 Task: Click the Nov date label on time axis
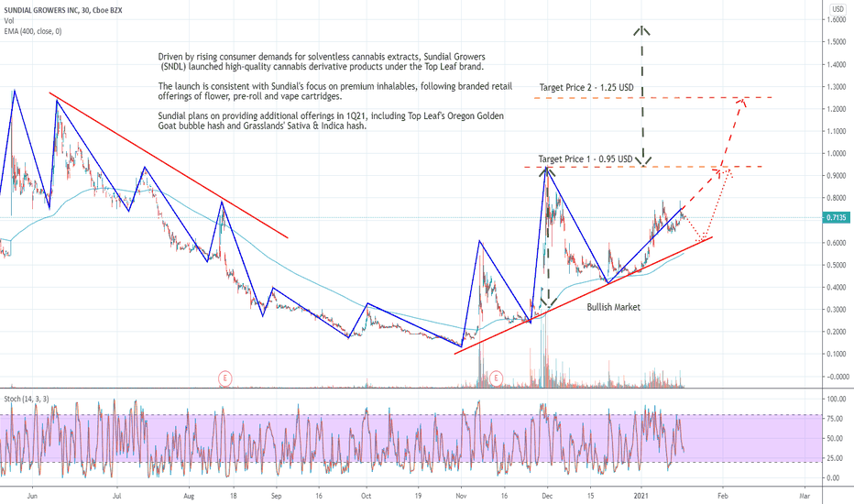461,497
